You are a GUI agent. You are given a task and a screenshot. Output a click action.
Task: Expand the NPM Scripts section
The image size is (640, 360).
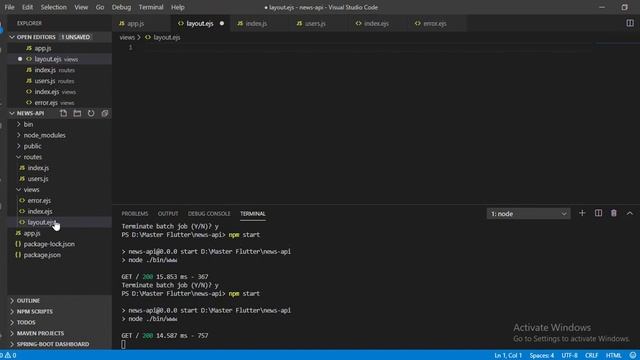(60, 311)
